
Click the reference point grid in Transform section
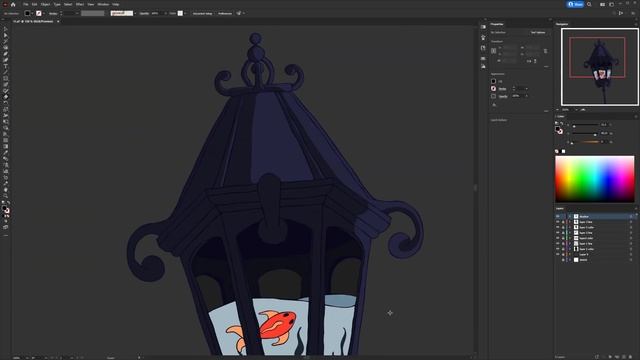(493, 51)
